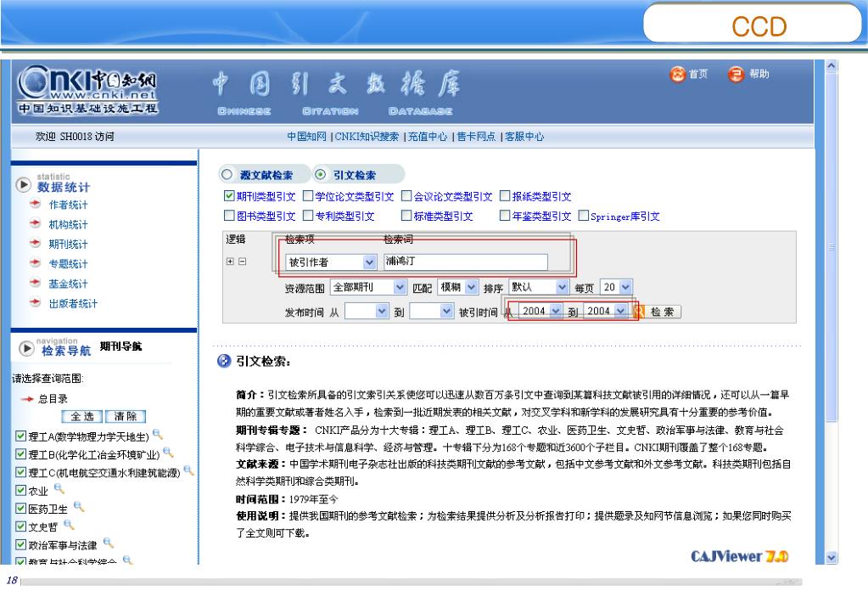The image size is (868, 591).
Task: Click the red arrow beside 总目录
Action: coord(27,399)
